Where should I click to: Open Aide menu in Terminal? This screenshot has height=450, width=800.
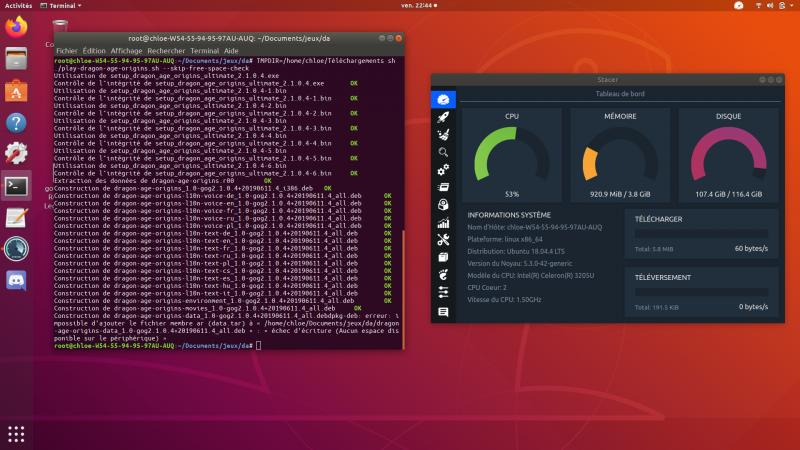[231, 51]
